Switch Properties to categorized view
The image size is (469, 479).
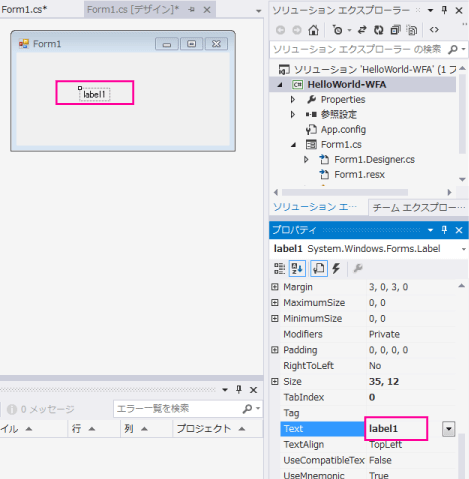(x=279, y=269)
